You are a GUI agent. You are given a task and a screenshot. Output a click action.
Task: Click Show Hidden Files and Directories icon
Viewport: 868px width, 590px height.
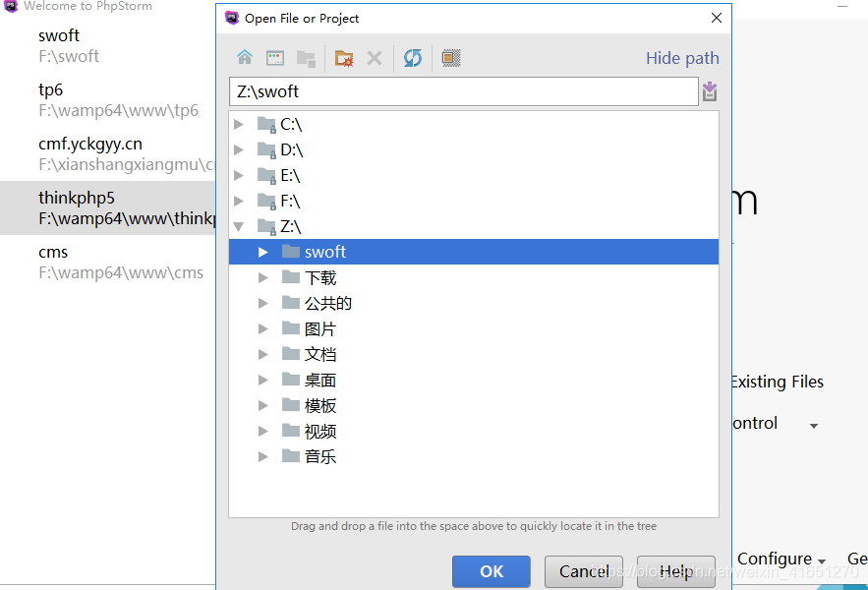(x=451, y=58)
